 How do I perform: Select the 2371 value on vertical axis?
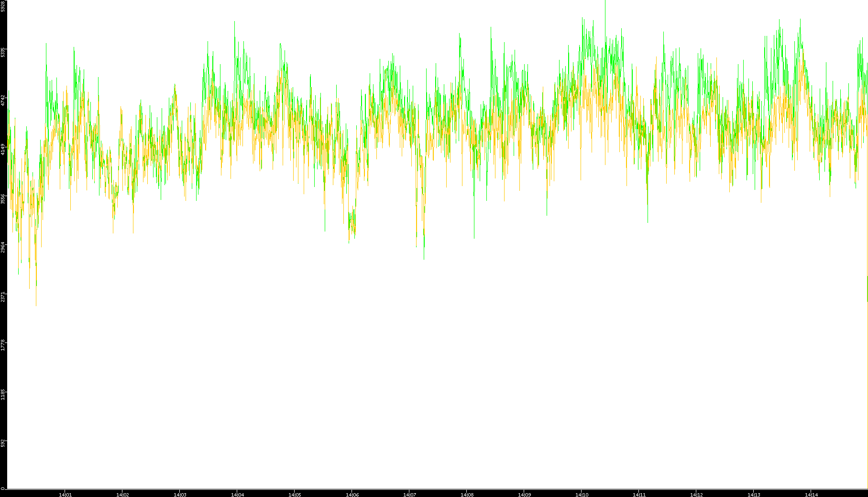pos(3,296)
